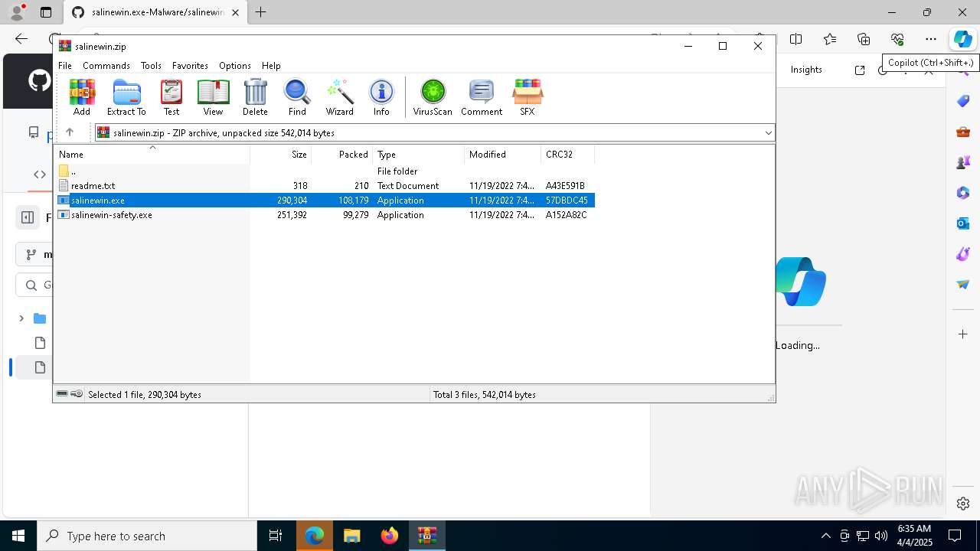Open Task View on the taskbar

pos(276,536)
